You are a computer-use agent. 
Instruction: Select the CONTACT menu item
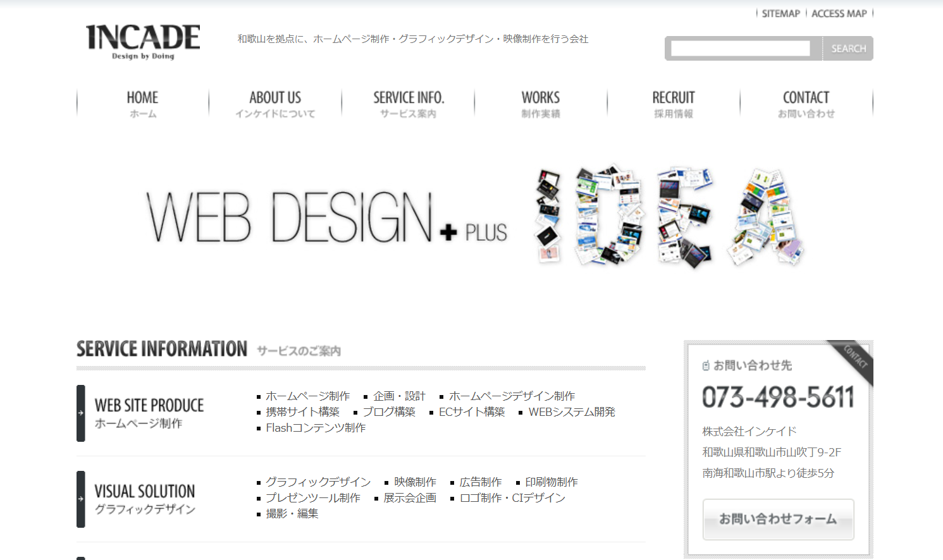tap(806, 104)
